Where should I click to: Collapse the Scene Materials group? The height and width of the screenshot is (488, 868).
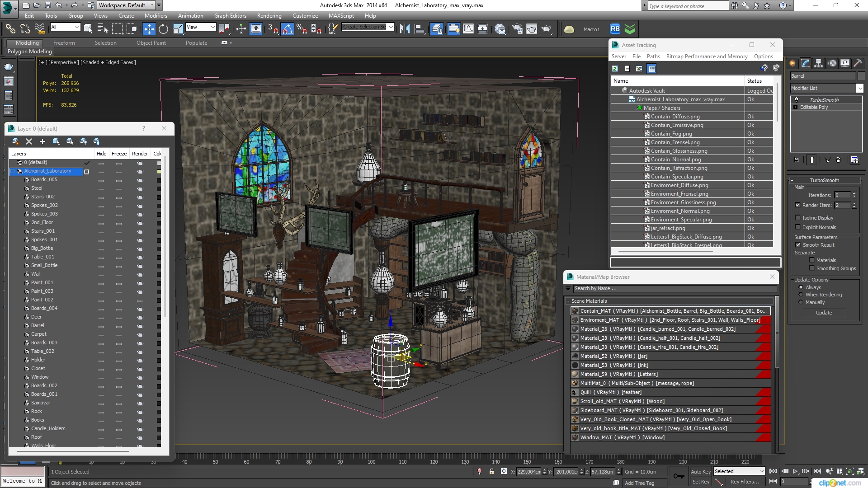click(568, 301)
